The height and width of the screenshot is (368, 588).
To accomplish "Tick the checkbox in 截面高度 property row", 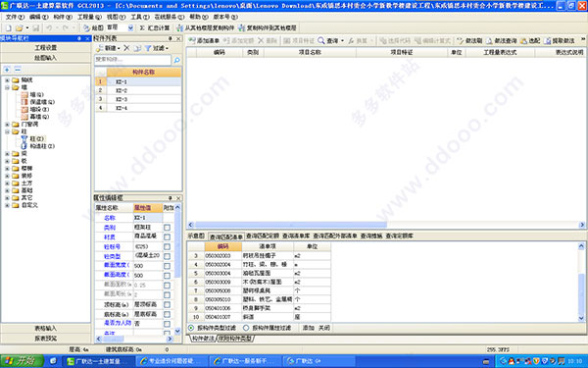I will (x=167, y=276).
